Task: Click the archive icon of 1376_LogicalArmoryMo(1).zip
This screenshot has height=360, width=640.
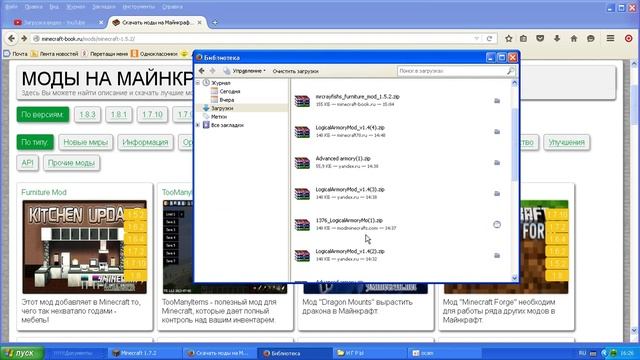Action: [302, 224]
